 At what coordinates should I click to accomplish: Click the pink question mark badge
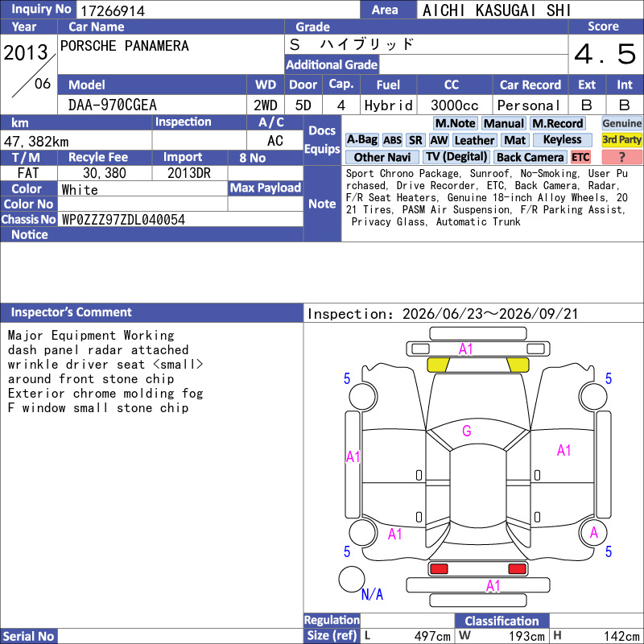coord(621,157)
